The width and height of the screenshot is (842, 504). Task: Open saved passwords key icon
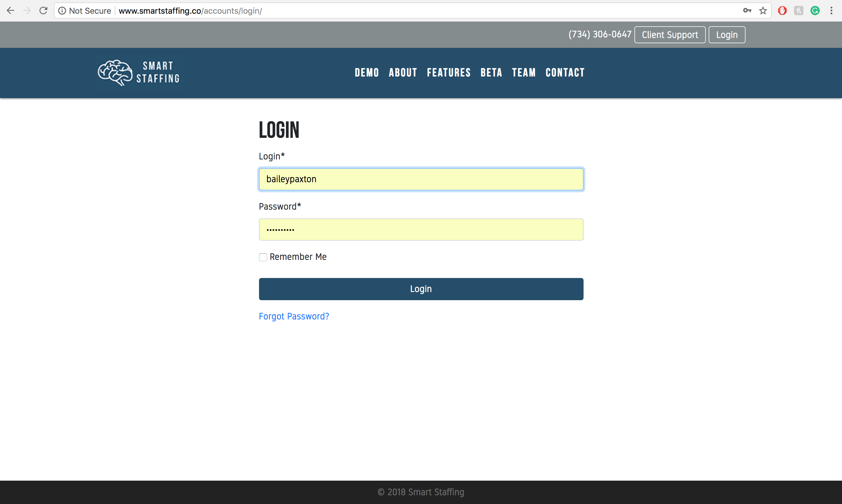pyautogui.click(x=747, y=11)
